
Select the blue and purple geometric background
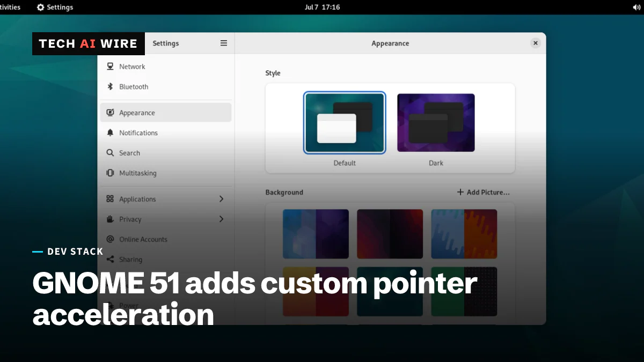tap(316, 234)
